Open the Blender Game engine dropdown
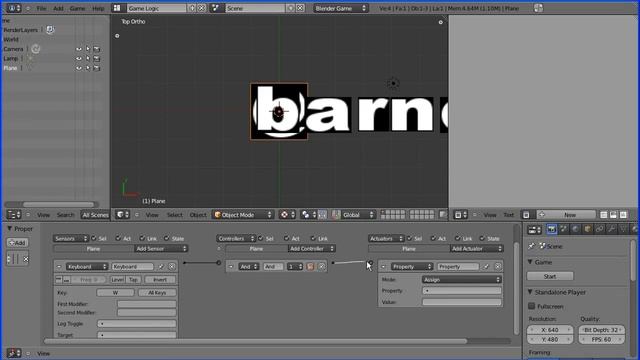 click(341, 8)
